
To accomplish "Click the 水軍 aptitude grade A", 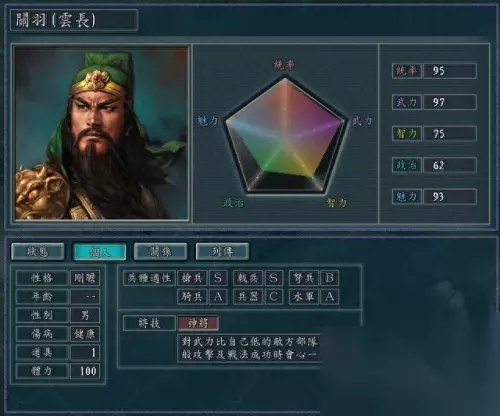I will 330,297.
